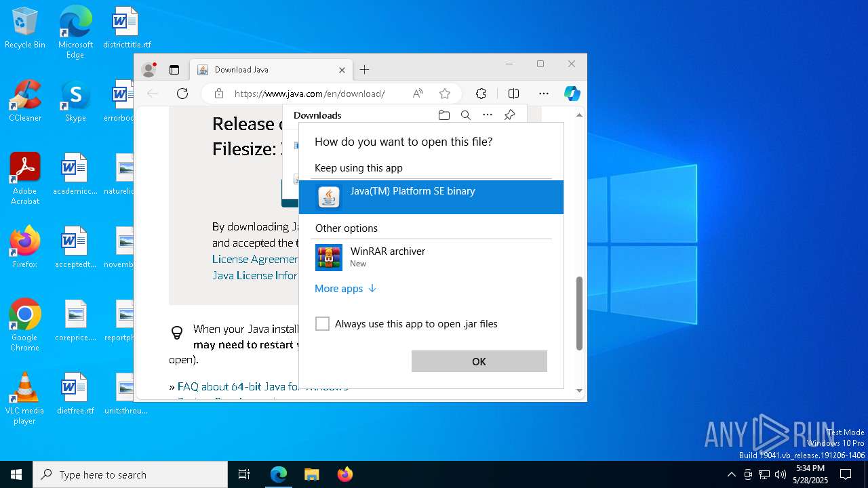Choose Java(TM) Platform SE binary
This screenshot has height=488, width=868.
coord(431,197)
